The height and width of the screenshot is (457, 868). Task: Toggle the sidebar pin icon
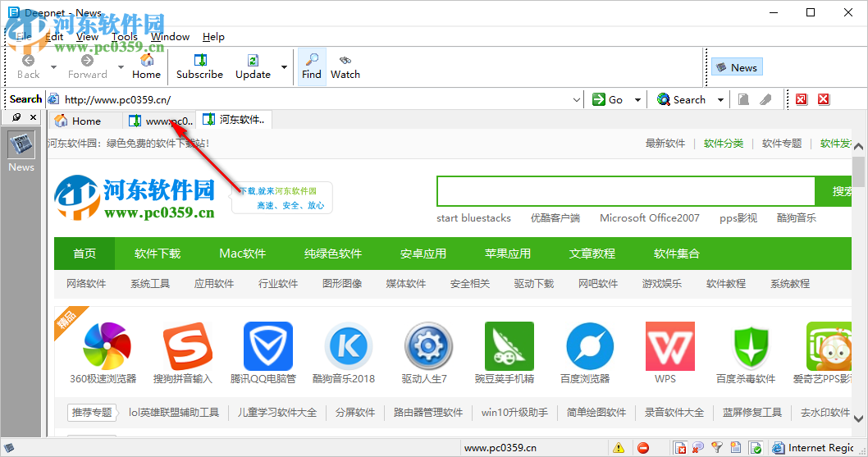16,117
